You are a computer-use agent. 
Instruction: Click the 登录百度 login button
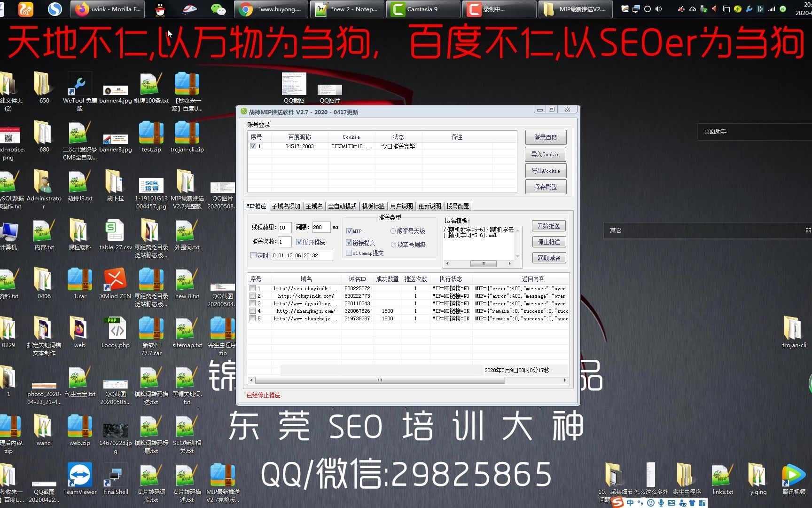tap(546, 137)
